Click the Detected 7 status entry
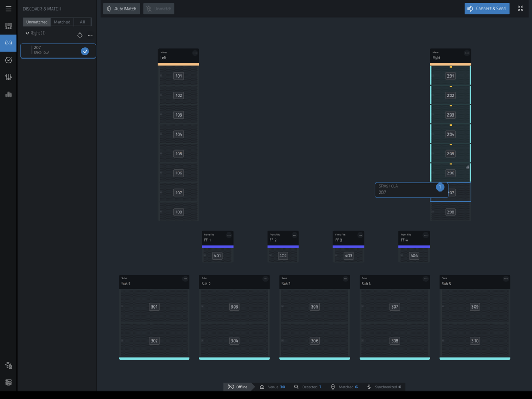 point(307,387)
